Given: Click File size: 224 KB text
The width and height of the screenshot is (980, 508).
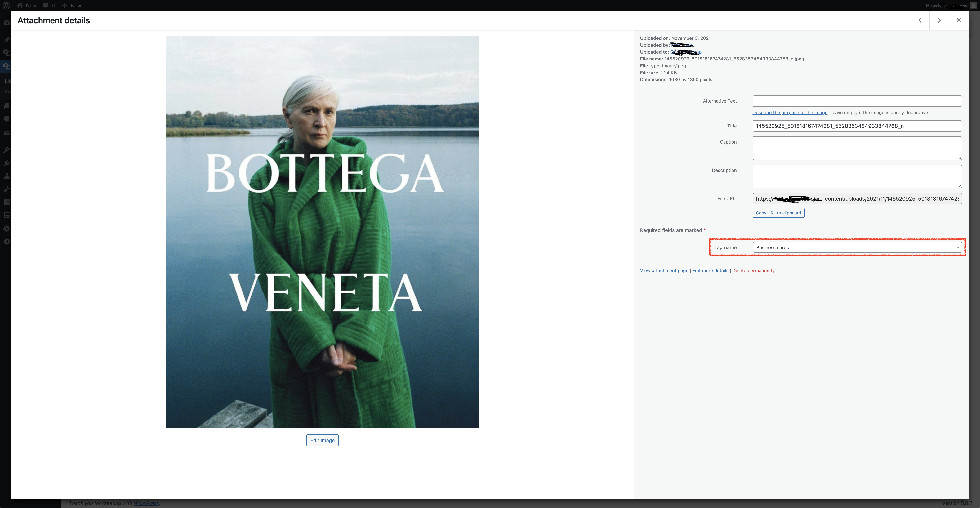Looking at the screenshot, I should 658,73.
